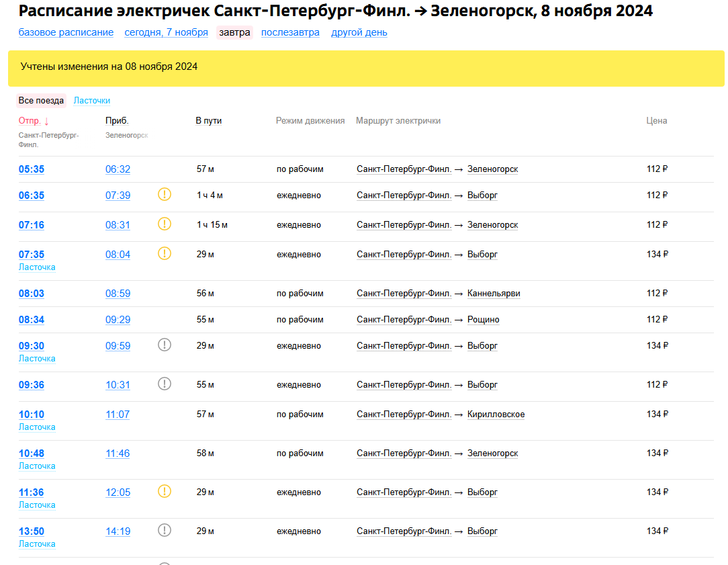Click Ласточка label under 11:36
Screen dimensions: 728x565
[37, 505]
